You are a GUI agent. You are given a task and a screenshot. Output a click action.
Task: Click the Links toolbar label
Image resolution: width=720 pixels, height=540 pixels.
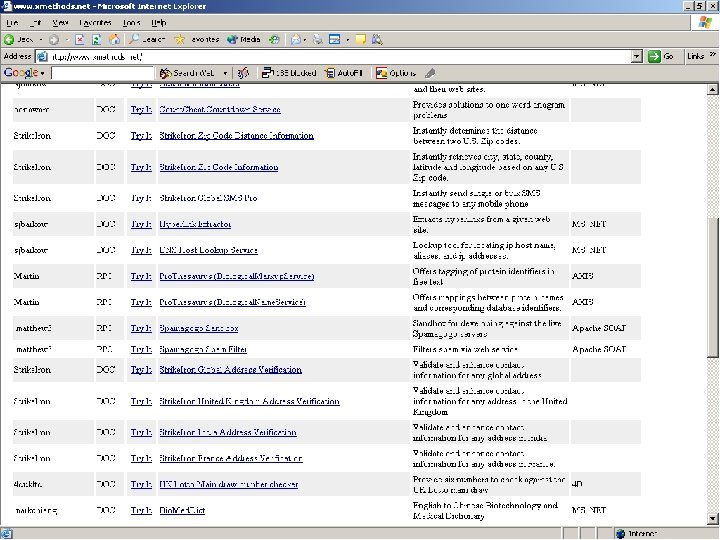coord(696,56)
